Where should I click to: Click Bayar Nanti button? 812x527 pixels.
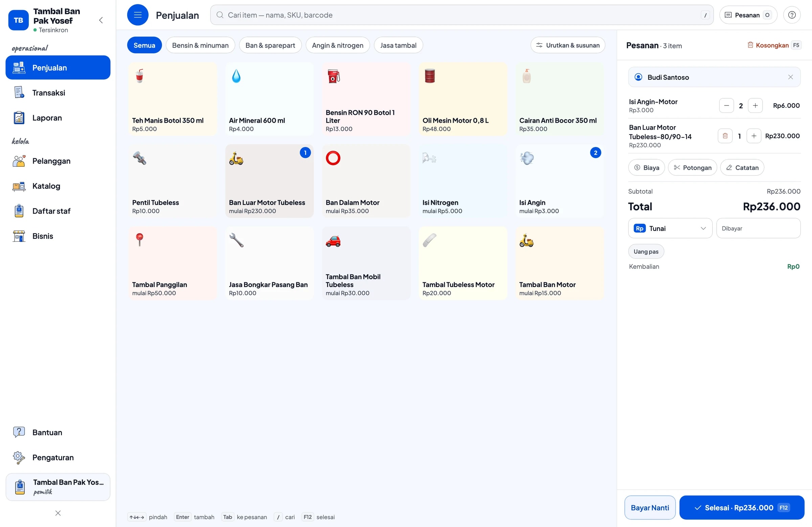click(x=650, y=508)
